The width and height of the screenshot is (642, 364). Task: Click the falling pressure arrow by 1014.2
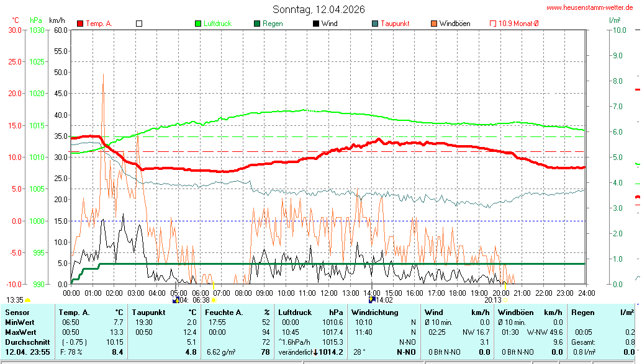tap(315, 352)
